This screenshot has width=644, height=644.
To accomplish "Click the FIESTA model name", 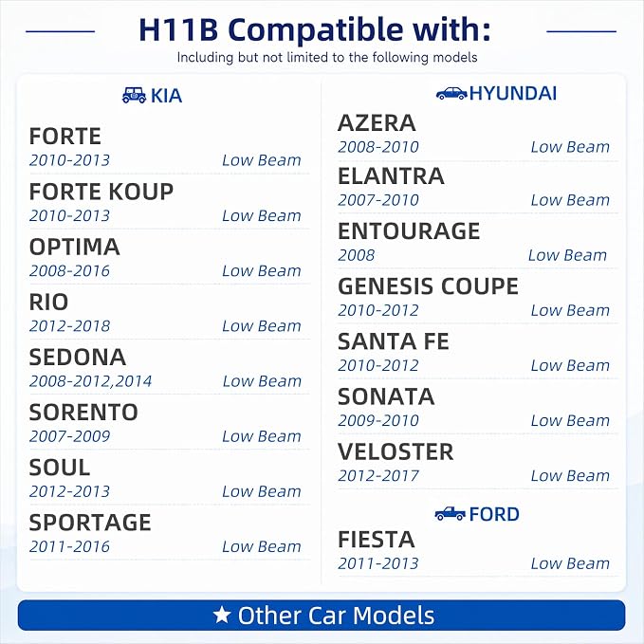I will 377,540.
